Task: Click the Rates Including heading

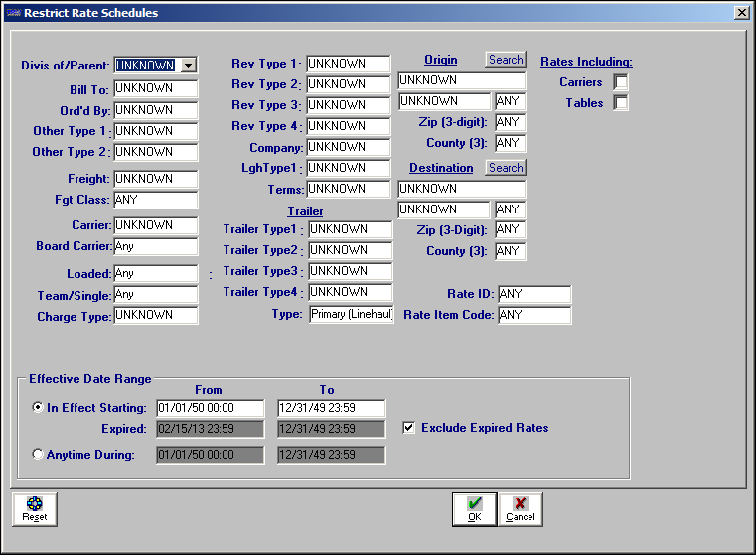Action: (586, 62)
